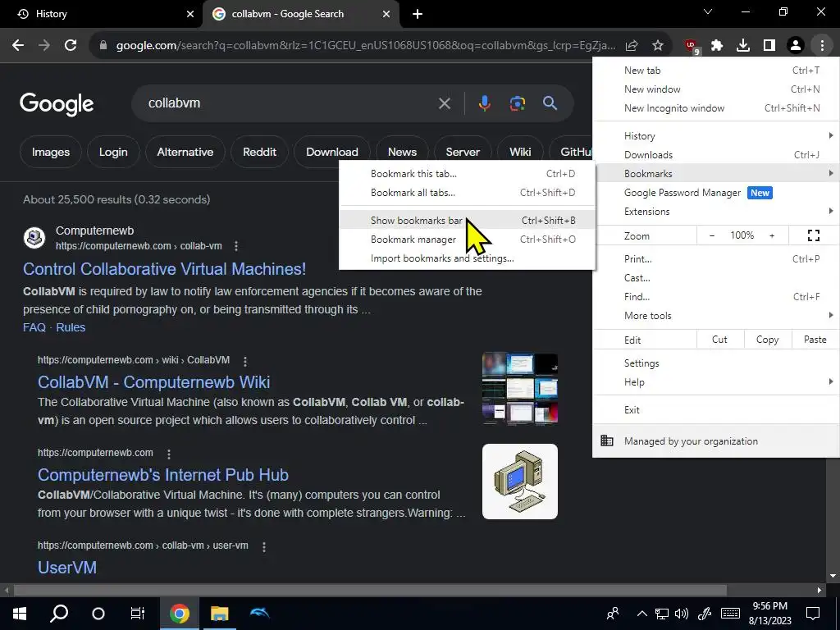Open options dots beside user-vm result

pos(263,547)
